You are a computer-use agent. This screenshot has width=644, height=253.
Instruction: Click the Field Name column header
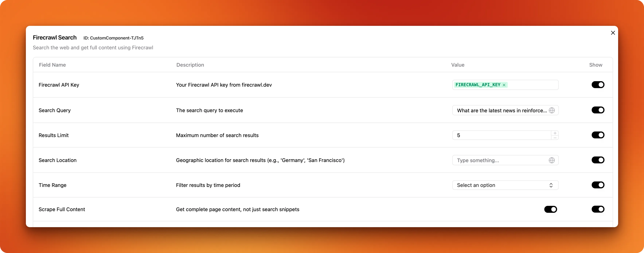pyautogui.click(x=52, y=65)
